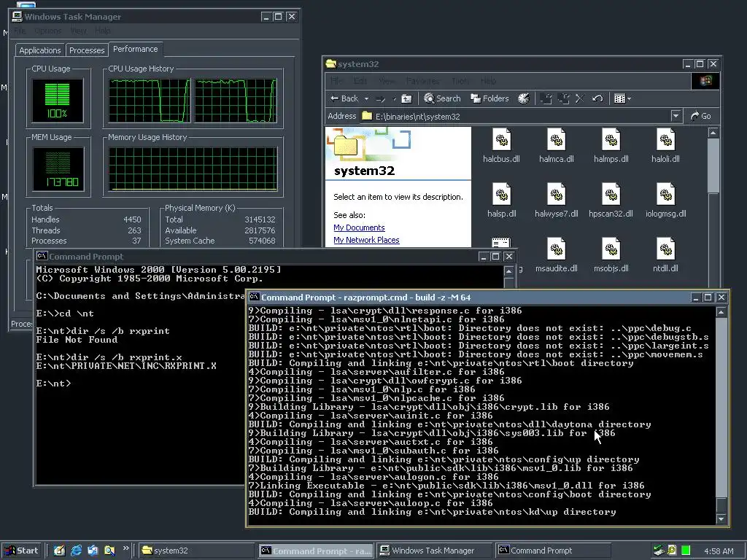The image size is (747, 560).
Task: Expand quick launch overflow chevron
Action: 125,548
